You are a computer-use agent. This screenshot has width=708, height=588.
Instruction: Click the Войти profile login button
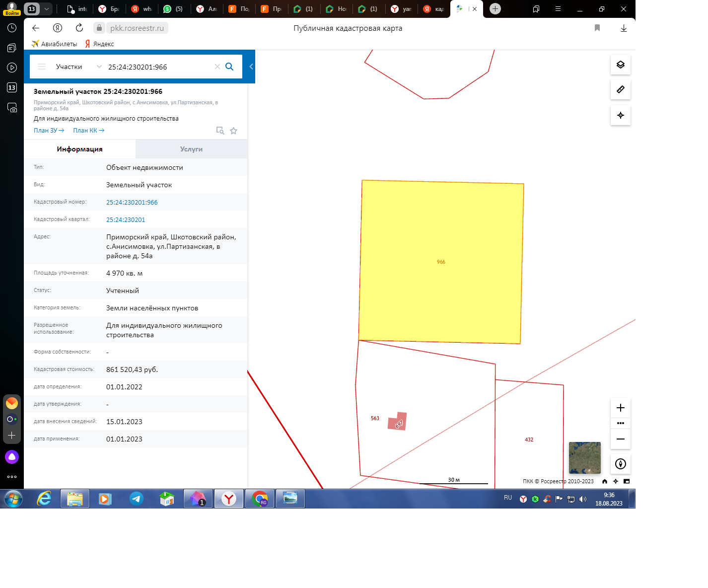(12, 9)
